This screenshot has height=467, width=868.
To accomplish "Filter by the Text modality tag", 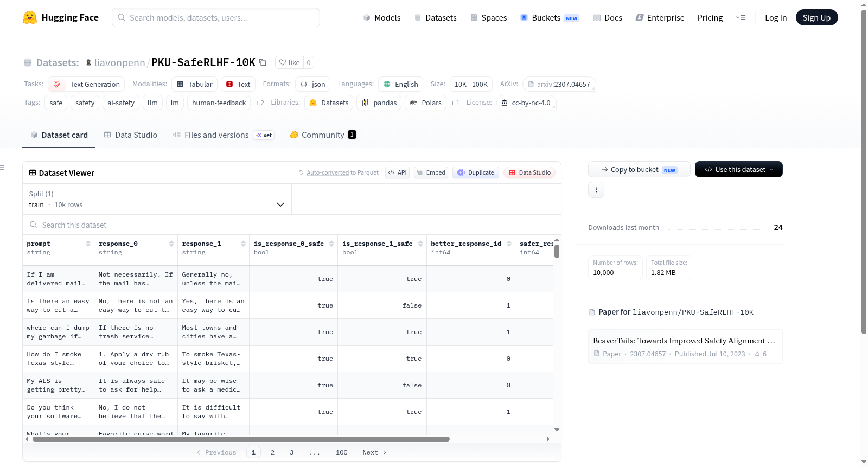I will point(238,84).
